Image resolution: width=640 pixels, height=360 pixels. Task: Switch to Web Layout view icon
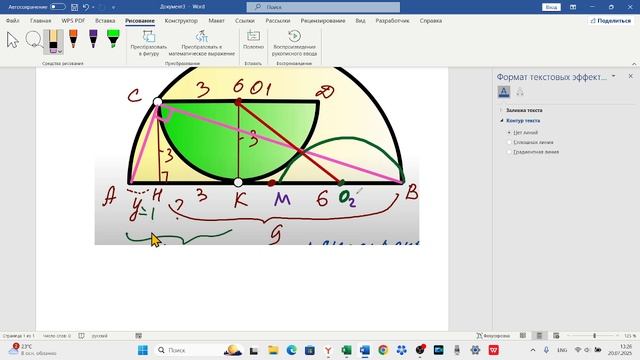pos(556,336)
